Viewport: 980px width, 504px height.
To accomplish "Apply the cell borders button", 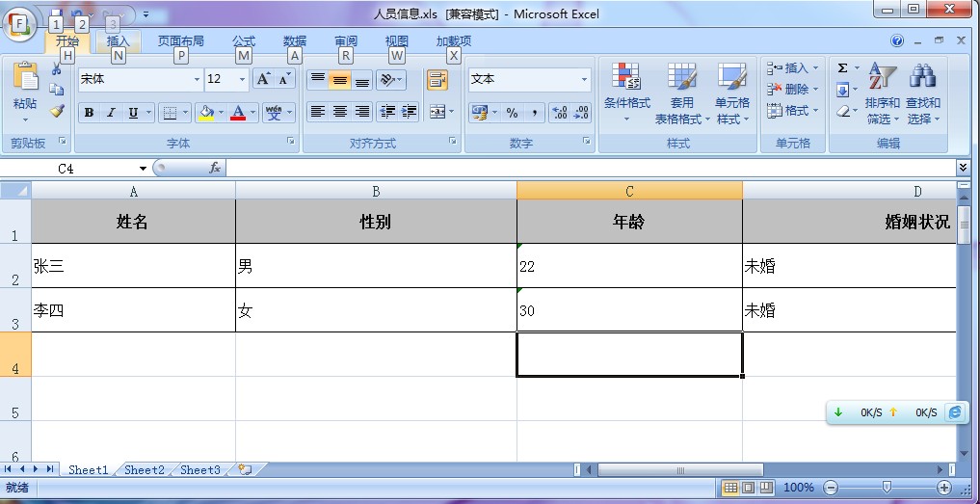I will 170,113.
